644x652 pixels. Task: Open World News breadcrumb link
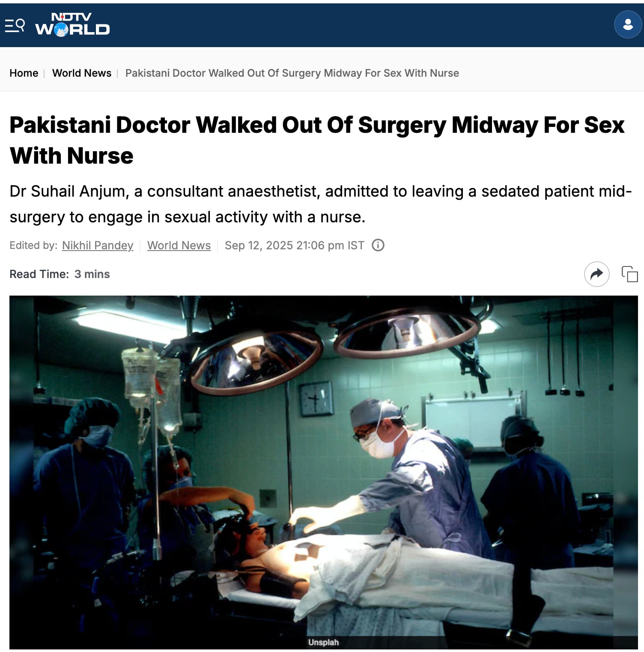coord(82,73)
